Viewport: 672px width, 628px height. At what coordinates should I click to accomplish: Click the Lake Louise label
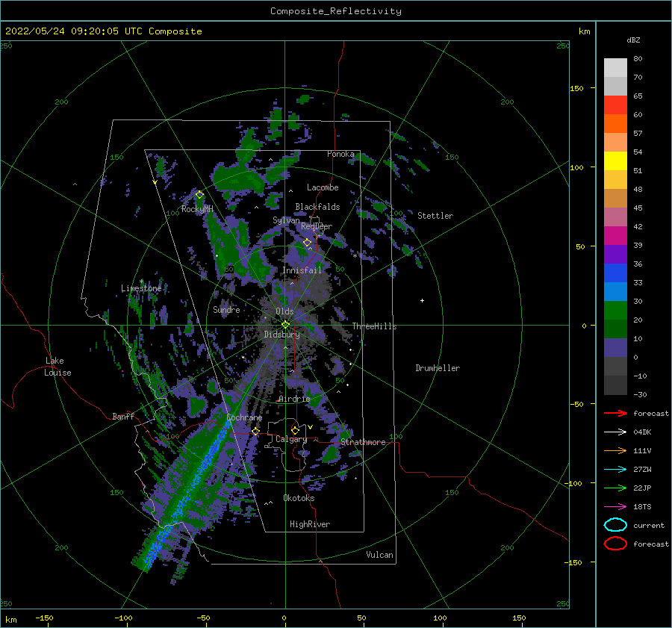tap(57, 367)
